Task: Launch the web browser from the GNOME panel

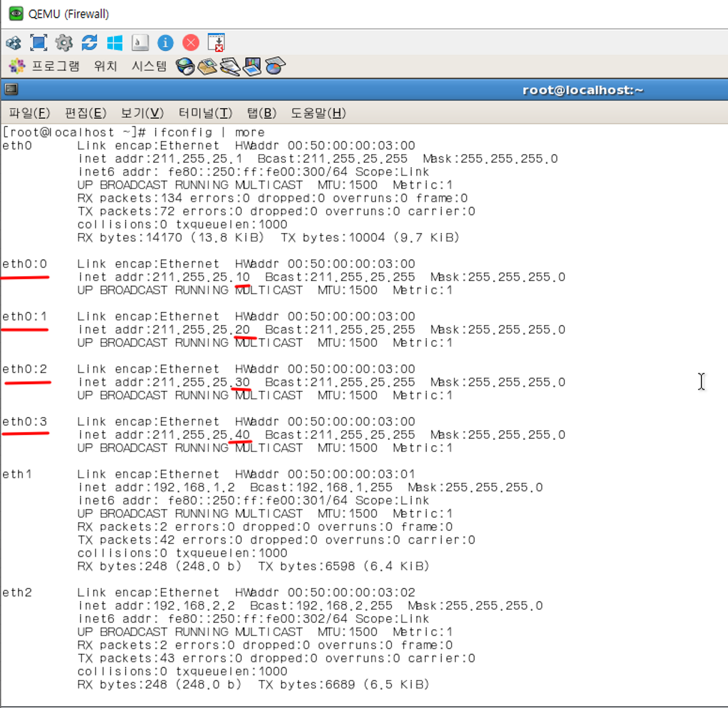Action: click(185, 66)
